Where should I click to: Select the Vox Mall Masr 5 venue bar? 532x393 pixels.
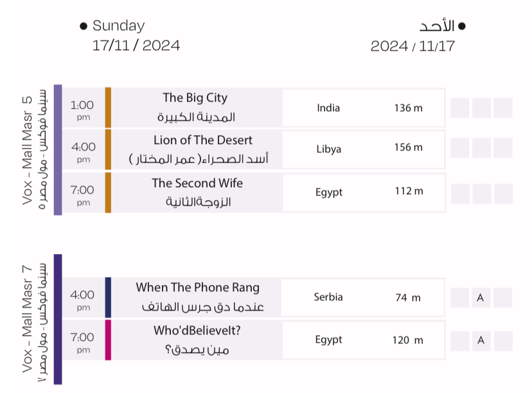click(58, 149)
